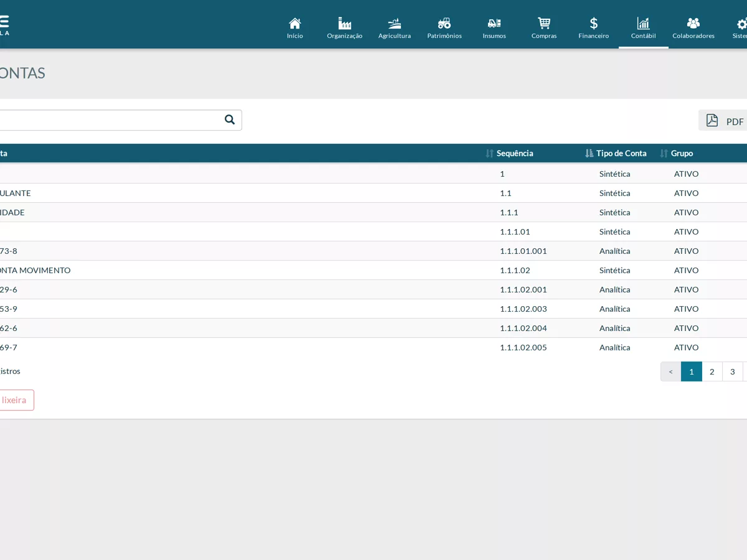Select the sequence cell 1.1.1.02.005
The width and height of the screenshot is (747, 560).
coord(523,347)
